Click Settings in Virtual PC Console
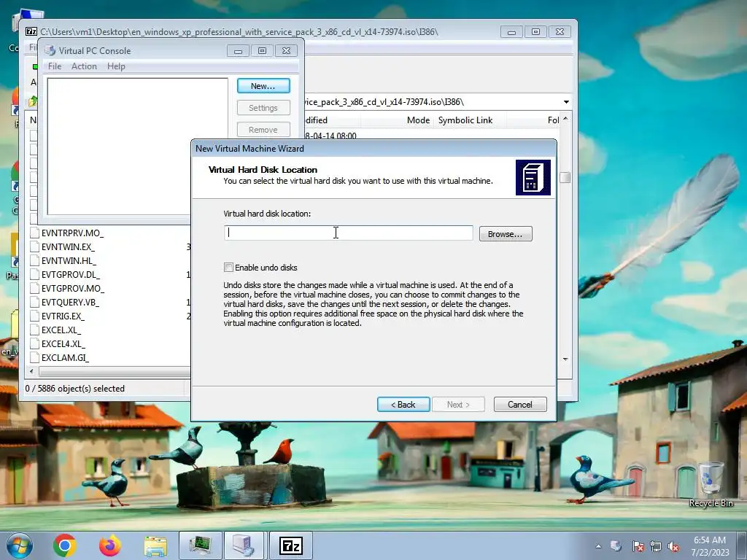 click(x=263, y=108)
